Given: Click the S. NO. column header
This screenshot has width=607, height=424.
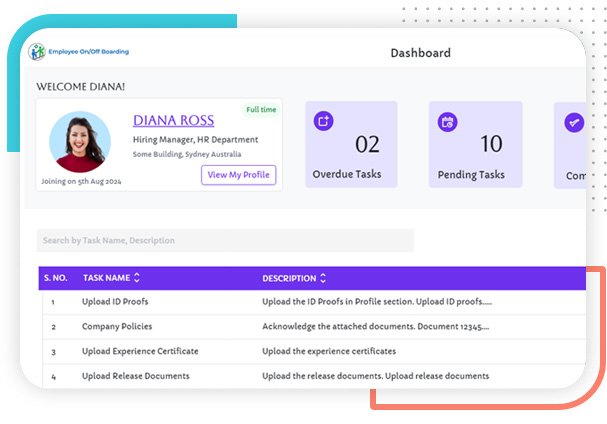Looking at the screenshot, I should pyautogui.click(x=54, y=278).
